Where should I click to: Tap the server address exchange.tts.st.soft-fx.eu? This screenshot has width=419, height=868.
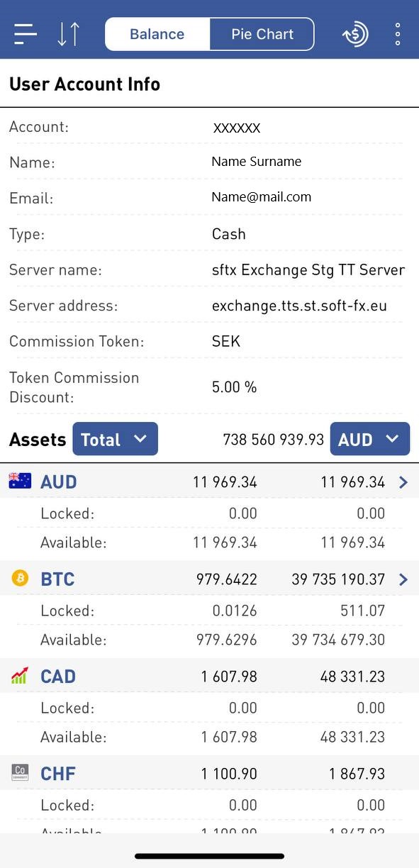(x=299, y=306)
